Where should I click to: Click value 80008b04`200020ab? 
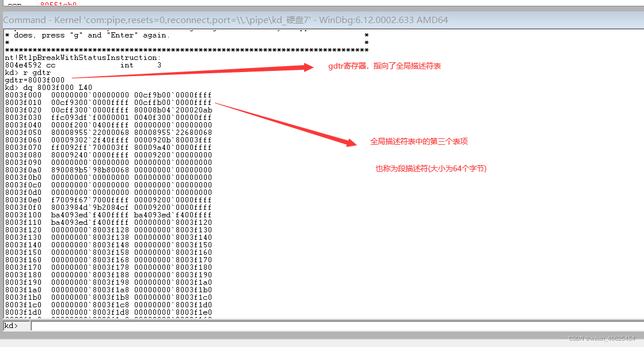pos(173,110)
